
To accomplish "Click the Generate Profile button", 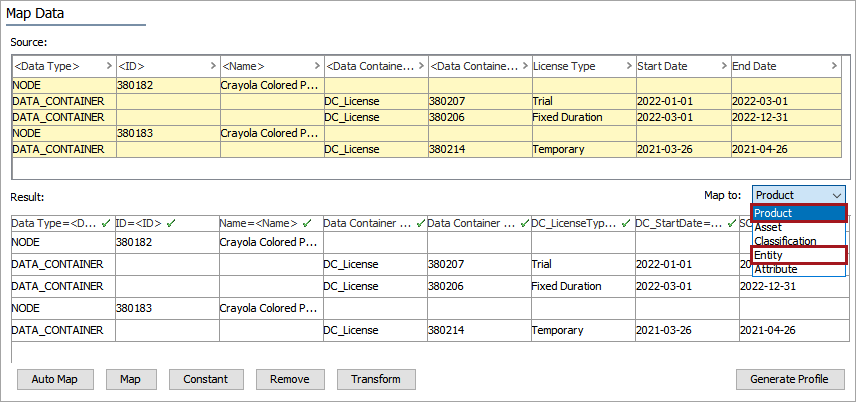I will (790, 379).
